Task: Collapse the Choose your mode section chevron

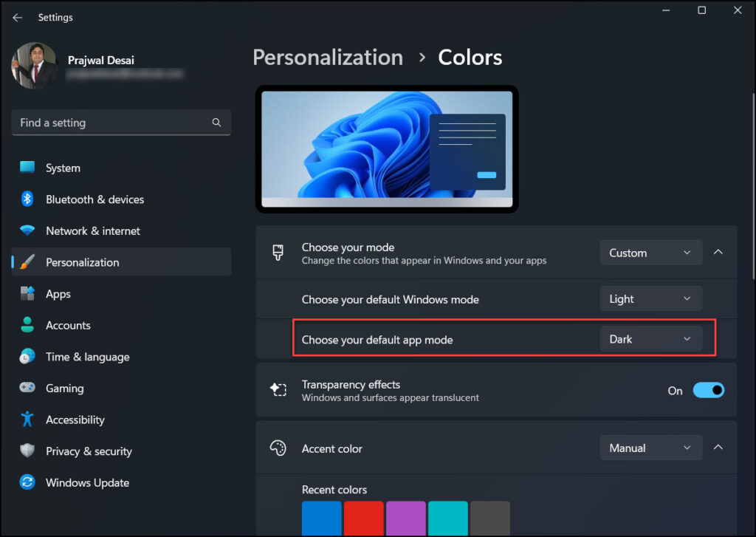Action: pos(718,253)
